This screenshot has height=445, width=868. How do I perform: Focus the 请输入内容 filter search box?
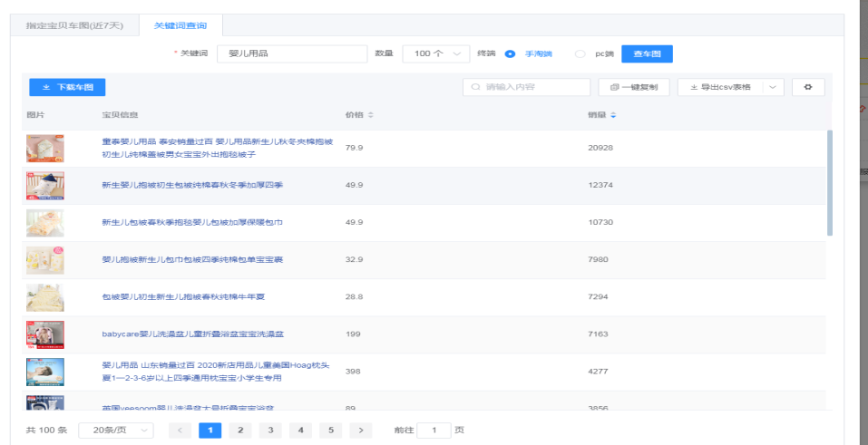526,87
